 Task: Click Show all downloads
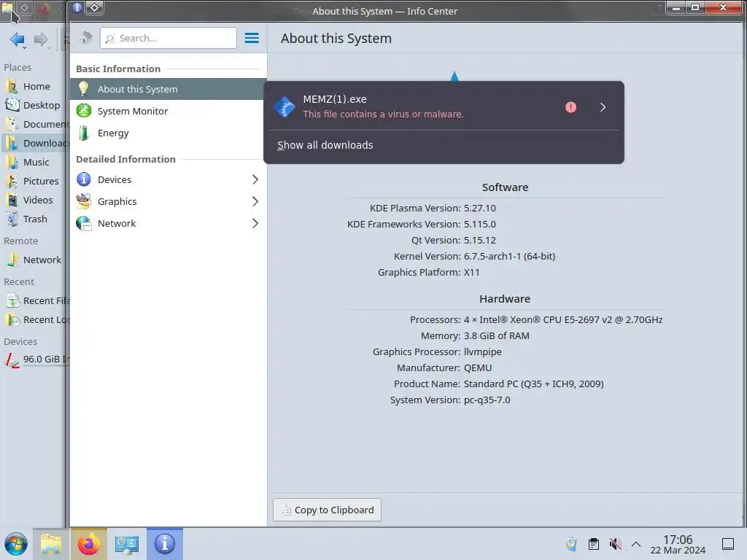coord(325,145)
